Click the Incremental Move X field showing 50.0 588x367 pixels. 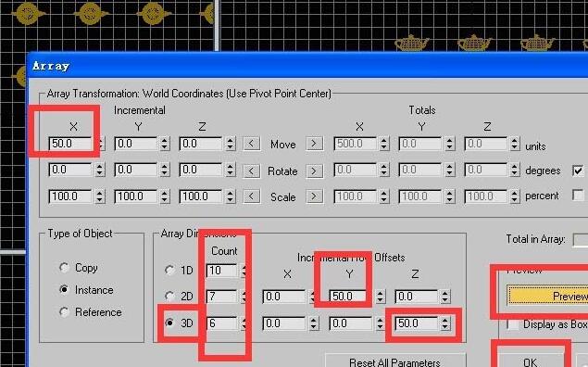coord(70,144)
